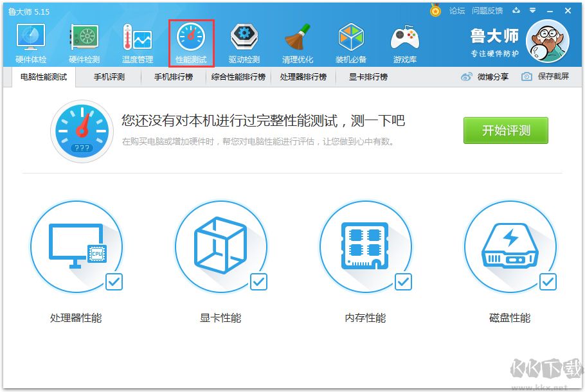585x392 pixels.
Task: Uncheck the 内存性能 checkbox
Action: [403, 281]
